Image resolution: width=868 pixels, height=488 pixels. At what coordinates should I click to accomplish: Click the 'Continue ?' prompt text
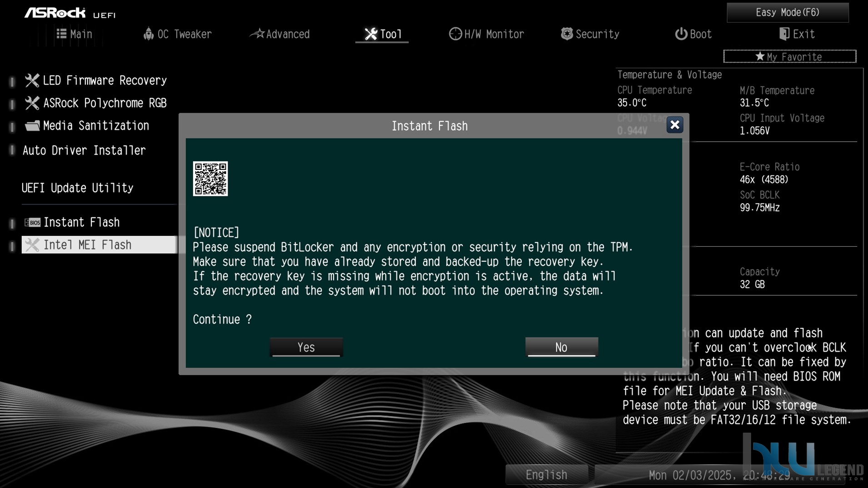tap(222, 319)
